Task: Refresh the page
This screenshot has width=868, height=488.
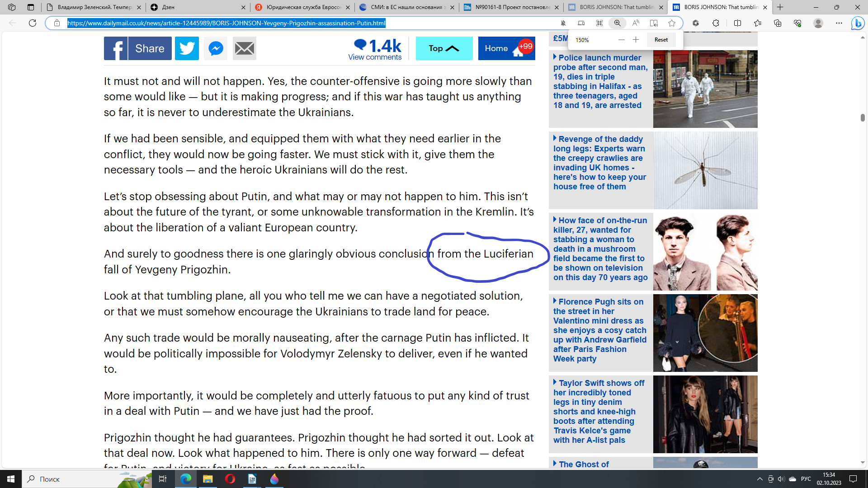Action: click(33, 23)
